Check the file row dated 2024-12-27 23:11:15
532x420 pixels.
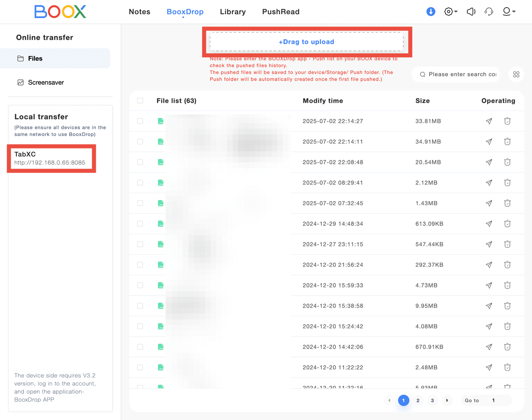click(140, 244)
